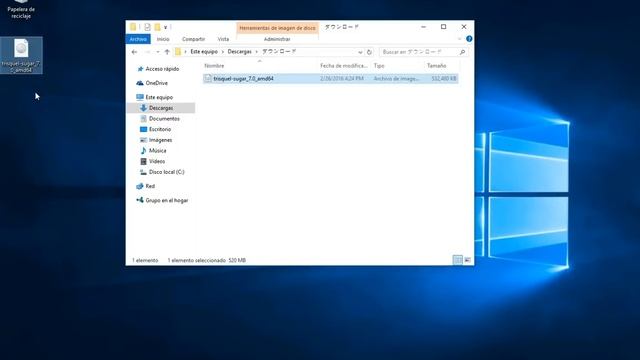Click the Red network icon
The height and width of the screenshot is (360, 640).
click(140, 186)
